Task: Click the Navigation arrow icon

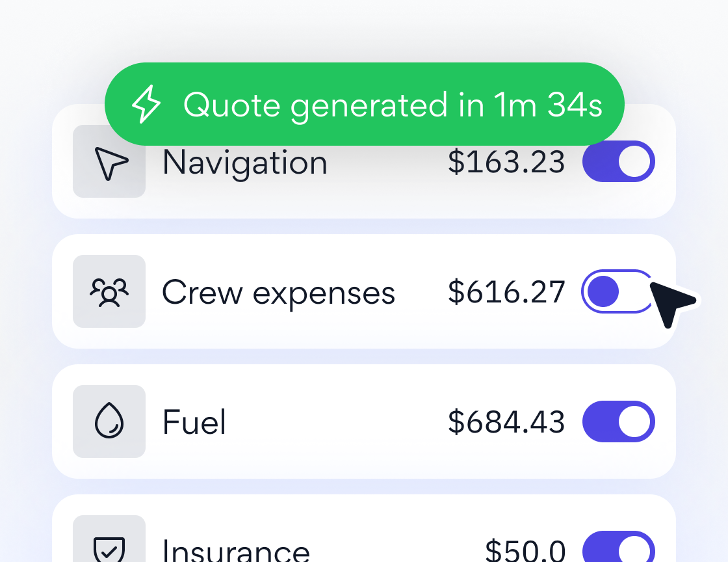Action: click(109, 162)
